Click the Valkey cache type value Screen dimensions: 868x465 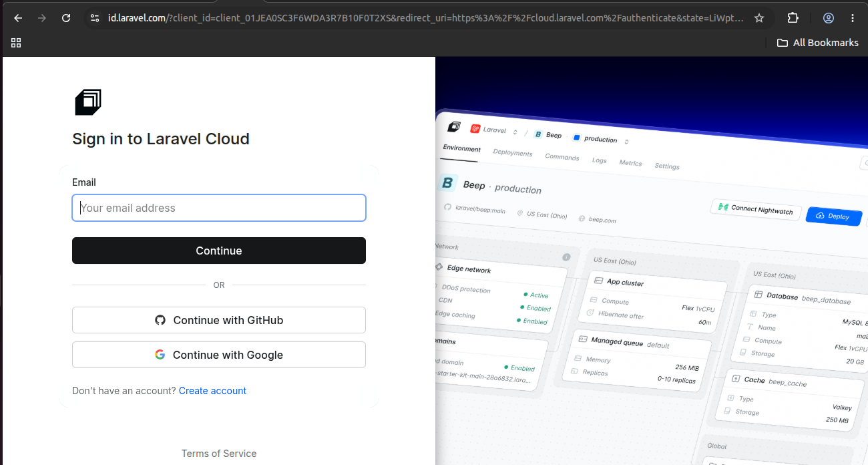pyautogui.click(x=841, y=408)
